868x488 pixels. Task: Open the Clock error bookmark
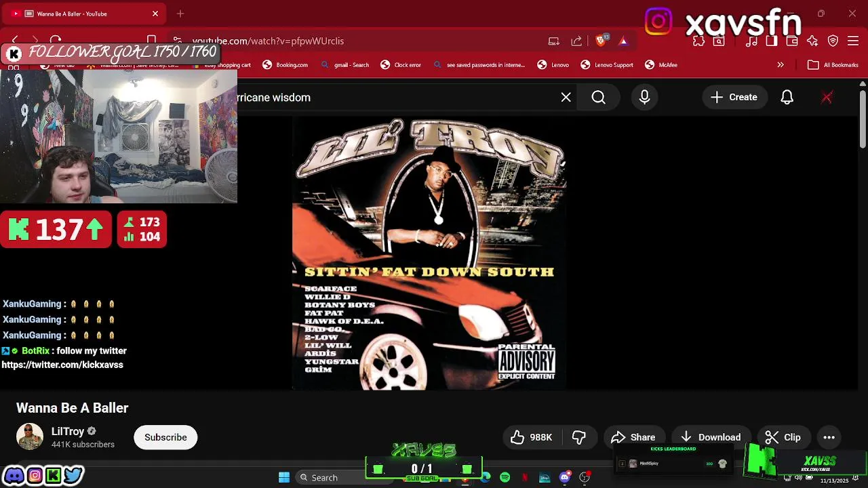401,65
